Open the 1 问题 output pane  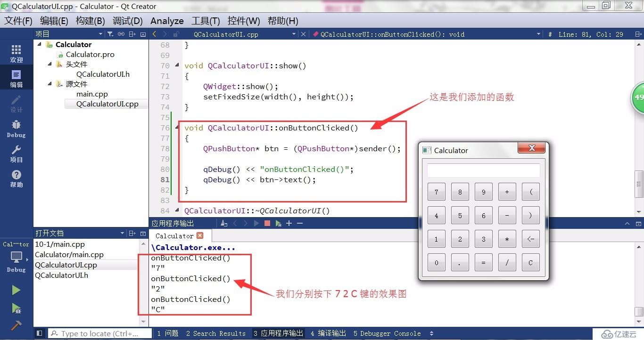[x=168, y=333]
